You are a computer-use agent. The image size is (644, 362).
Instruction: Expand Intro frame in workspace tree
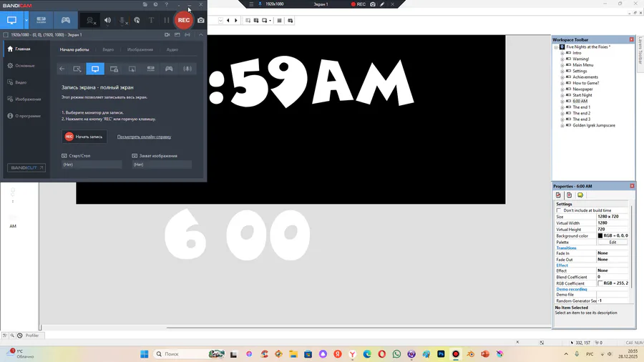(562, 53)
